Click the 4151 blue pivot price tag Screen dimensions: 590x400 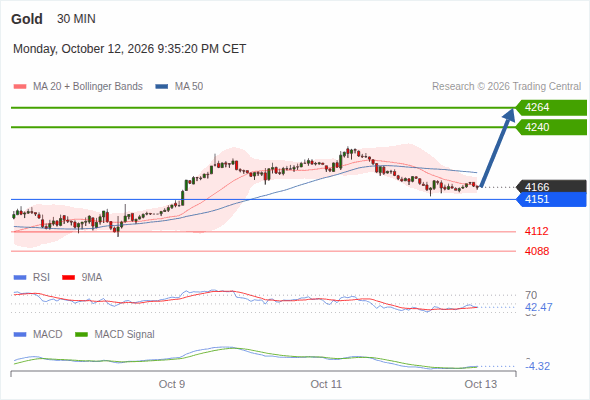click(551, 199)
